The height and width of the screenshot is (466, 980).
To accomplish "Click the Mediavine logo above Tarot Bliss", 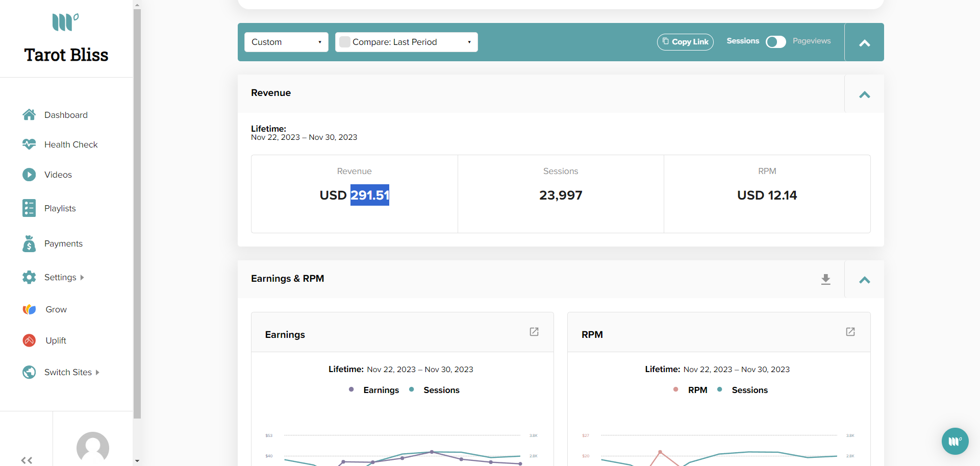I will pyautogui.click(x=66, y=22).
